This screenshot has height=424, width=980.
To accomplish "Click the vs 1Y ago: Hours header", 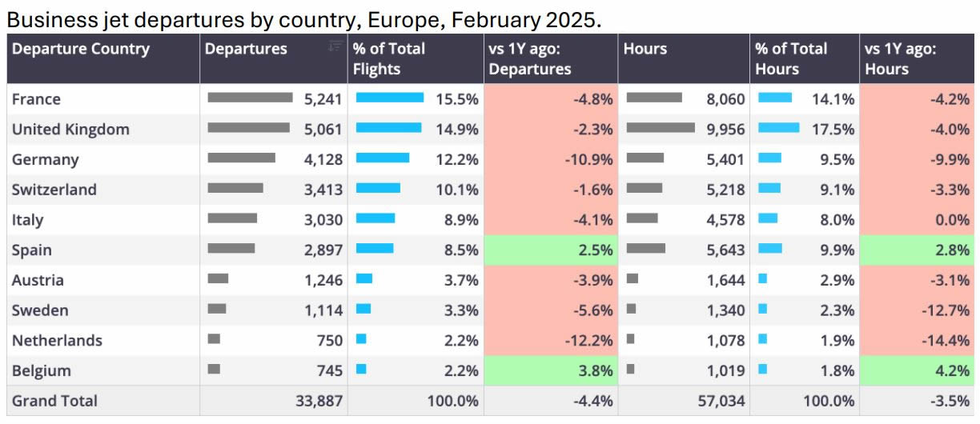I will [x=901, y=58].
